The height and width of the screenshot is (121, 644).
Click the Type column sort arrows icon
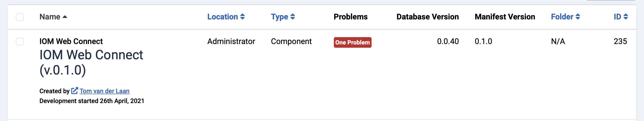pyautogui.click(x=292, y=17)
